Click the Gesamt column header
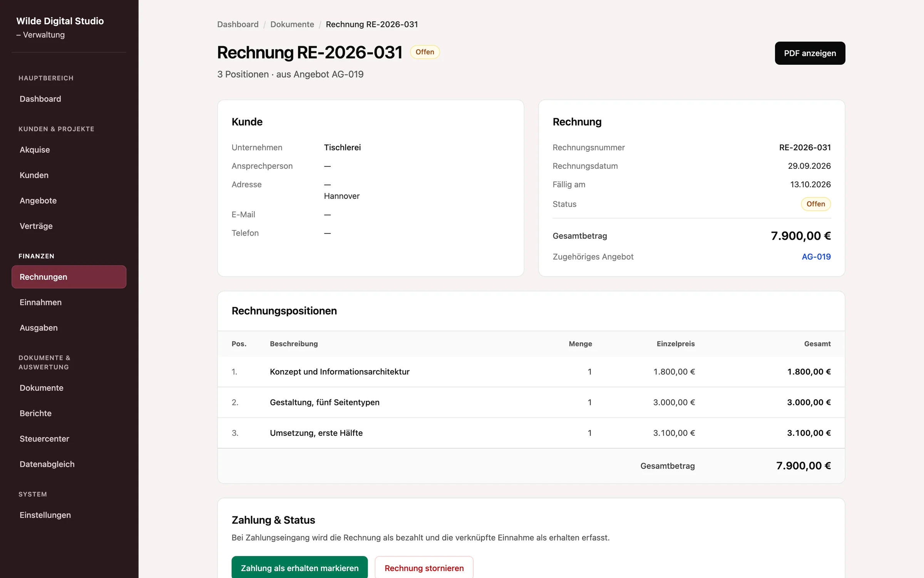Screen dimensions: 924x578 coord(817,344)
